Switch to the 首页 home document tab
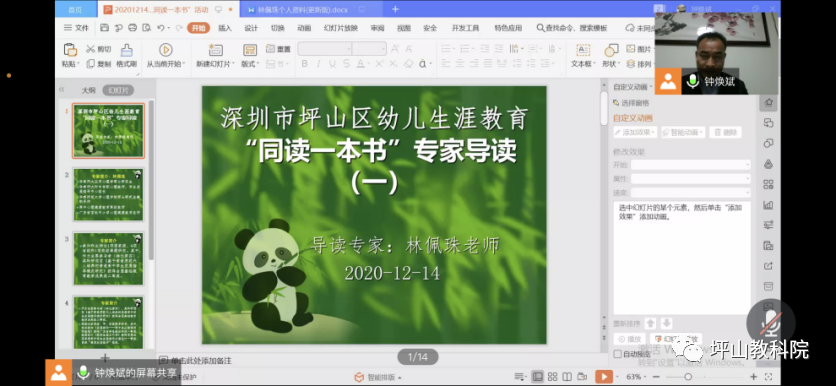The image size is (836, 386). [76, 10]
